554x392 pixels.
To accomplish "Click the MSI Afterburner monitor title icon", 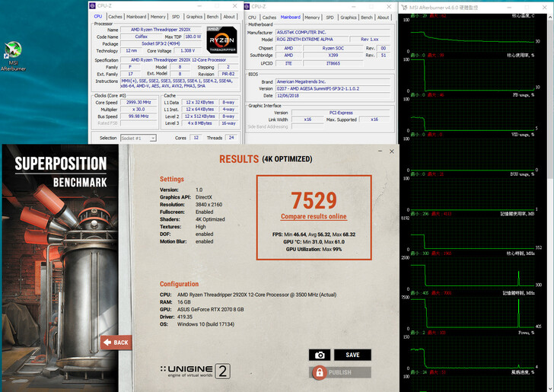I will [x=404, y=6].
